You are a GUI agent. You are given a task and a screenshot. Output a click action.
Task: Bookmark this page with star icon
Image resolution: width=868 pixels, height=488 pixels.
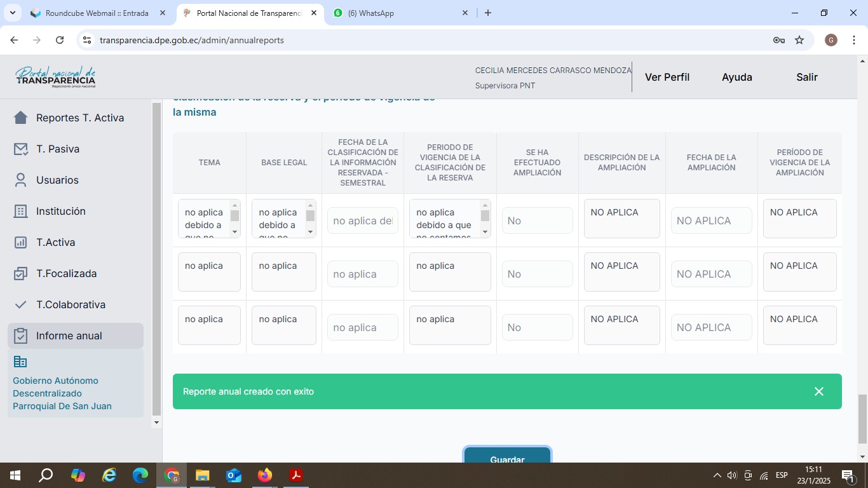tap(799, 40)
